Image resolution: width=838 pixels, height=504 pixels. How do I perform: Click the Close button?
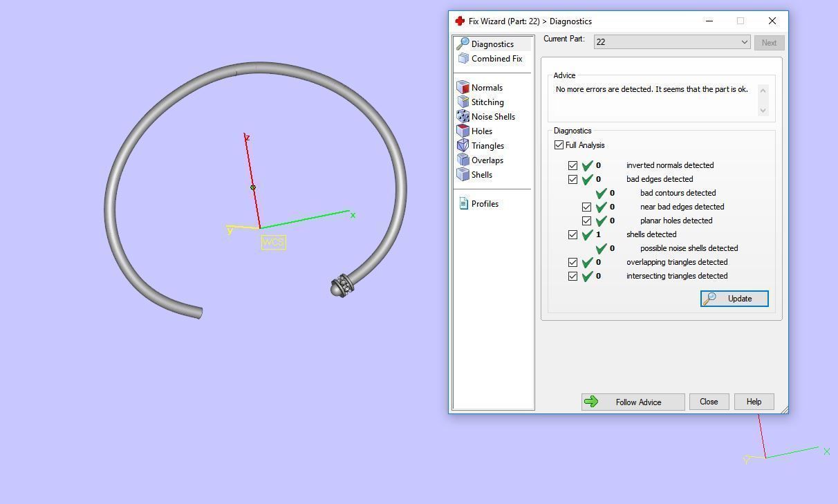[x=709, y=402]
